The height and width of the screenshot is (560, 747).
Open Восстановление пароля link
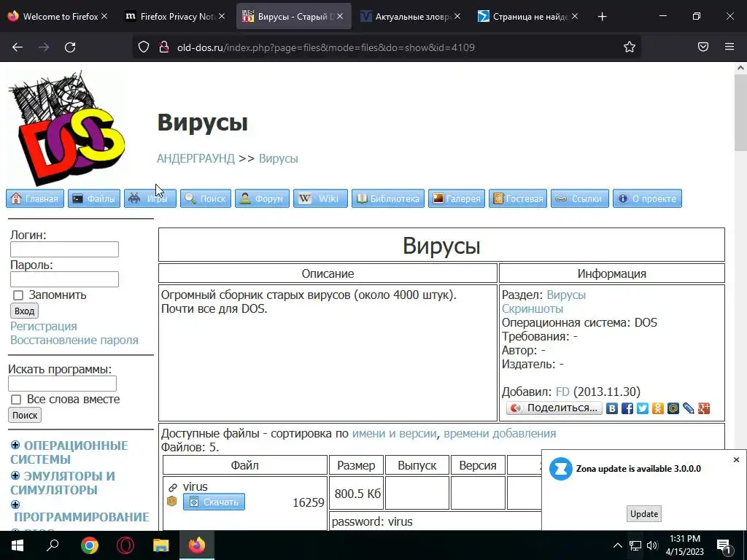(x=74, y=340)
